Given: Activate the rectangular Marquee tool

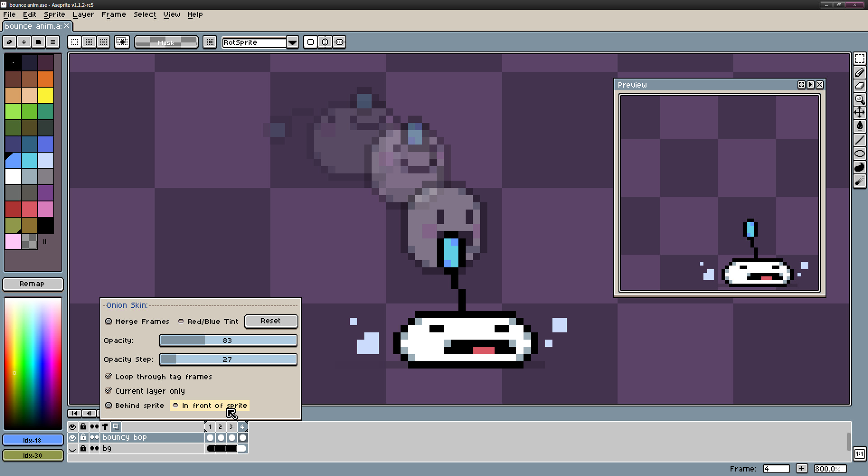Looking at the screenshot, I should [x=860, y=58].
